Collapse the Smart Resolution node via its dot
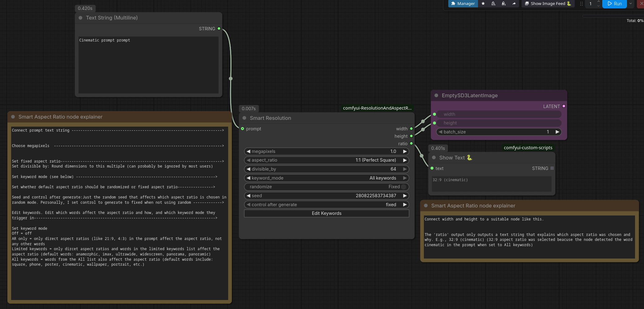 pos(244,118)
